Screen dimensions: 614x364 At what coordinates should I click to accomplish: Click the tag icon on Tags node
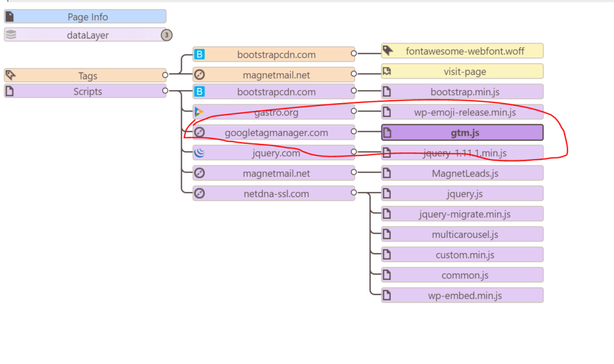10,75
